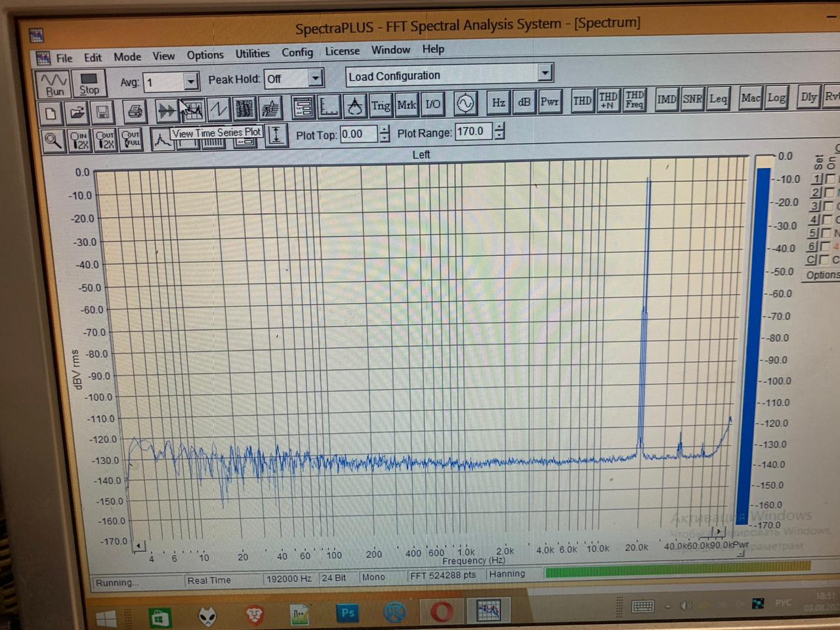The image size is (840, 630).
Task: Open the Config menu
Action: (x=297, y=52)
